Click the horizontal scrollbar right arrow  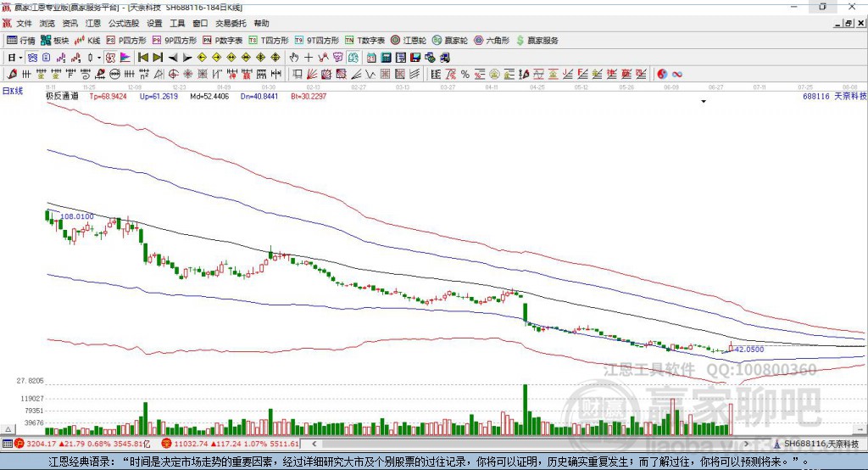tap(746, 444)
